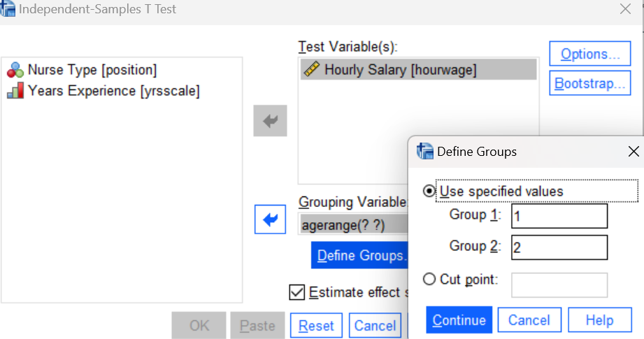
Task: Select the Nurse Type nominal variable icon
Action: click(15, 70)
